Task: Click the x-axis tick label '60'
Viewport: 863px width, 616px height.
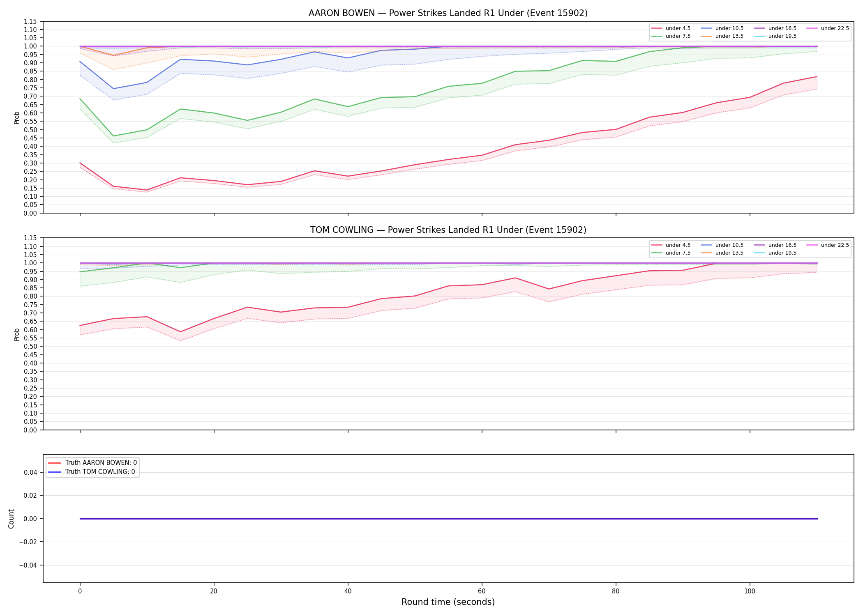Action: coord(482,592)
